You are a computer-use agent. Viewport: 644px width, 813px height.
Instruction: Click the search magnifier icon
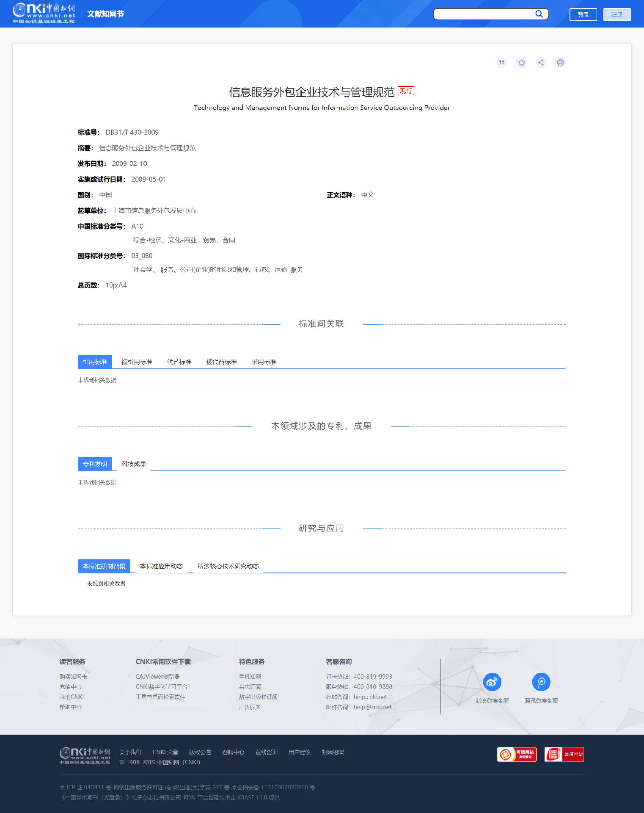[539, 14]
